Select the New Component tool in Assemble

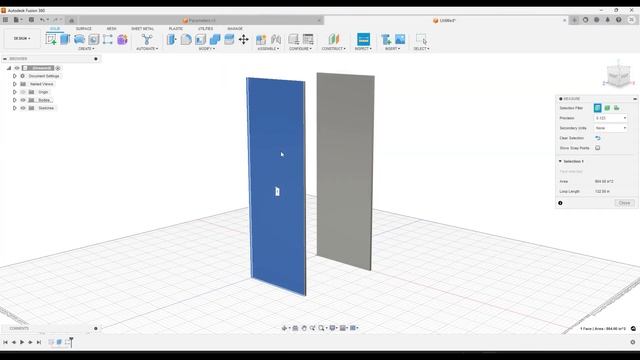tap(261, 39)
